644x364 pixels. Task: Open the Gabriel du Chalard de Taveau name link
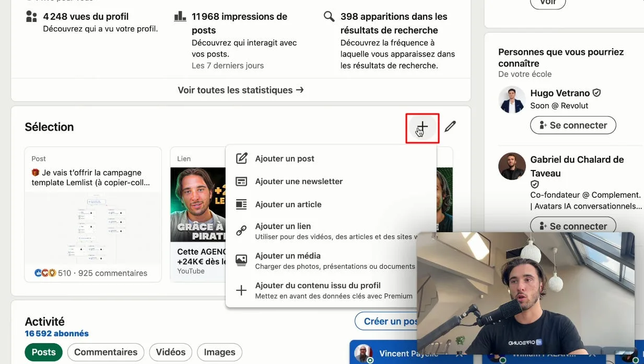click(577, 166)
